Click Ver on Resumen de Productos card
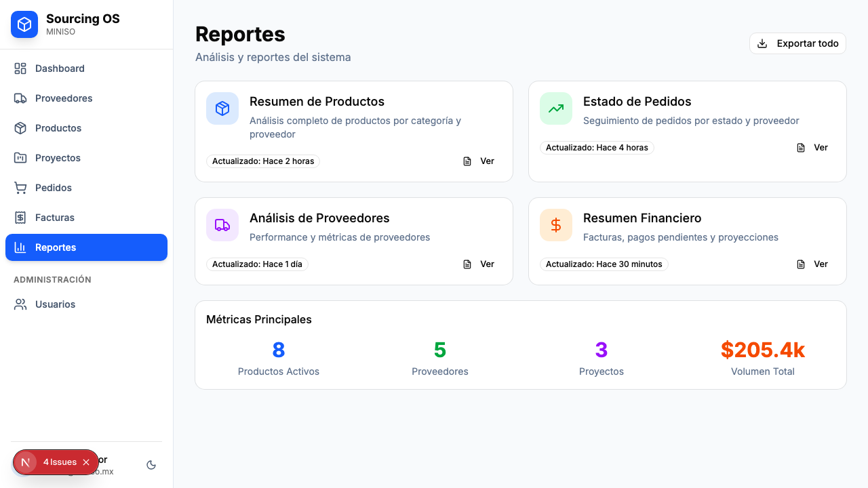 click(x=479, y=161)
